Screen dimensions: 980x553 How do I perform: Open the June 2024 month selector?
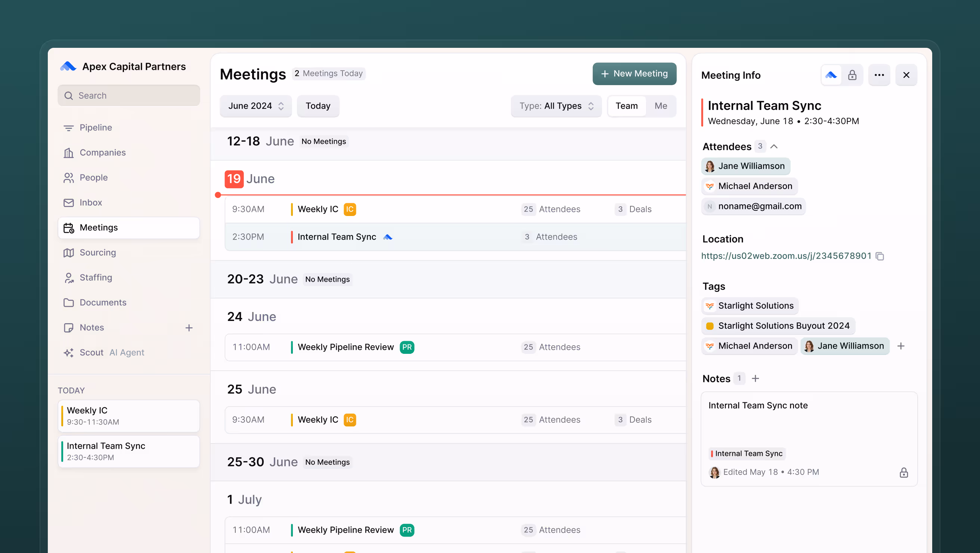tap(256, 106)
